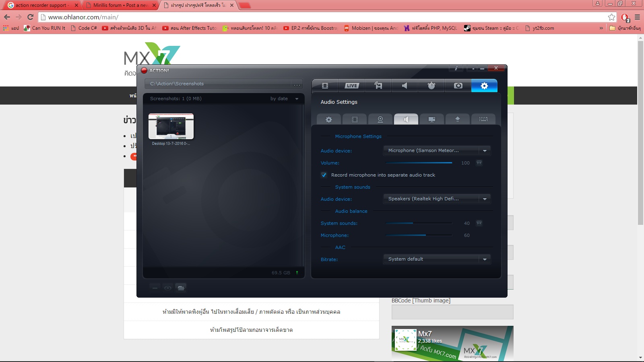
Task: Click the minus delete icon below file list
Action: [x=155, y=288]
